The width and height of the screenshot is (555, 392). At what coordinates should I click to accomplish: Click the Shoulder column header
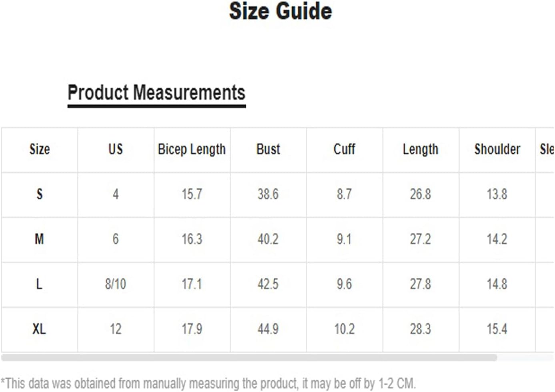(497, 150)
